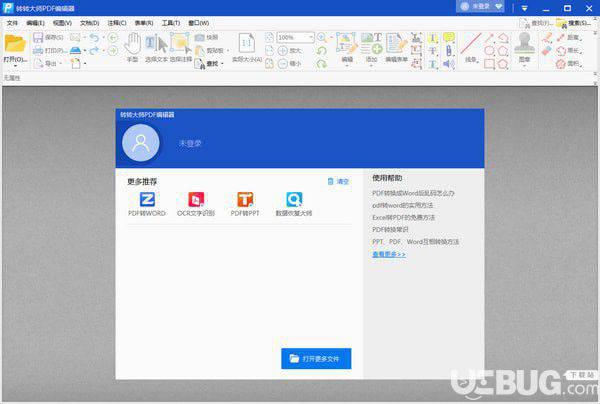Open the PDF转PPT recommendation
Viewport: 600px width, 404px height.
click(x=245, y=204)
